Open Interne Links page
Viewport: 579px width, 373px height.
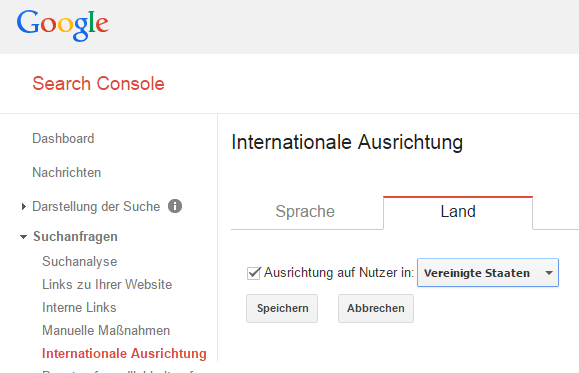click(79, 307)
